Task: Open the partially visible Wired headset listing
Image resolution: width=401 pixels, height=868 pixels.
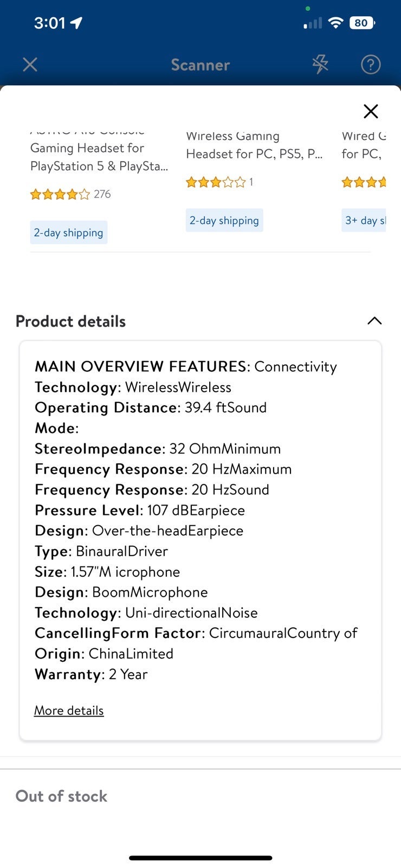Action: (x=364, y=145)
